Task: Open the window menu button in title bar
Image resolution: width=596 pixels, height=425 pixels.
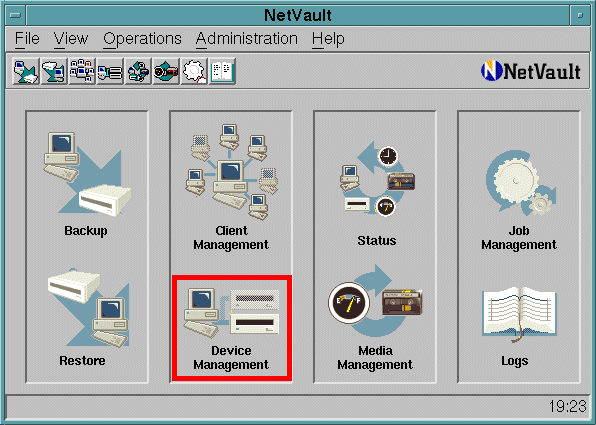Action: coord(16,16)
